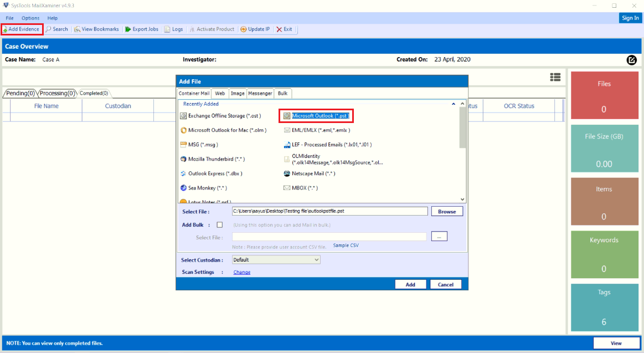Click the Exit toolbar button
644x353 pixels.
(x=284, y=29)
